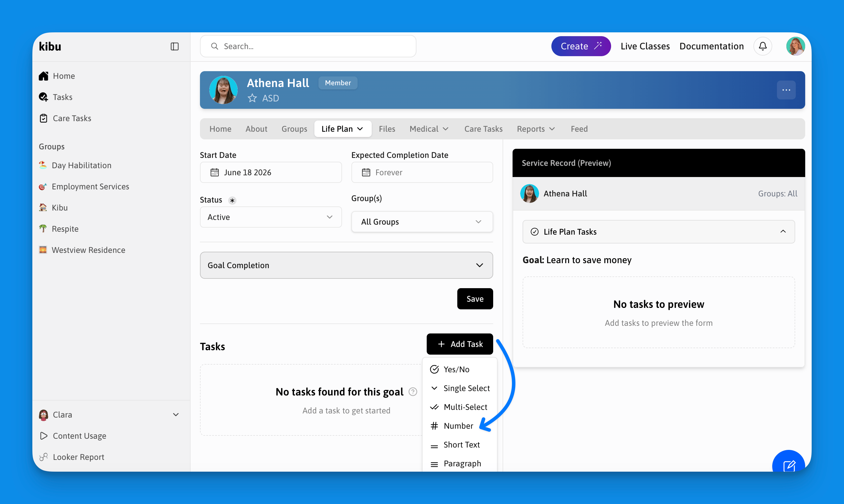Screen dimensions: 844x504
Task: Select Multi-Select task type
Action: pos(460,407)
